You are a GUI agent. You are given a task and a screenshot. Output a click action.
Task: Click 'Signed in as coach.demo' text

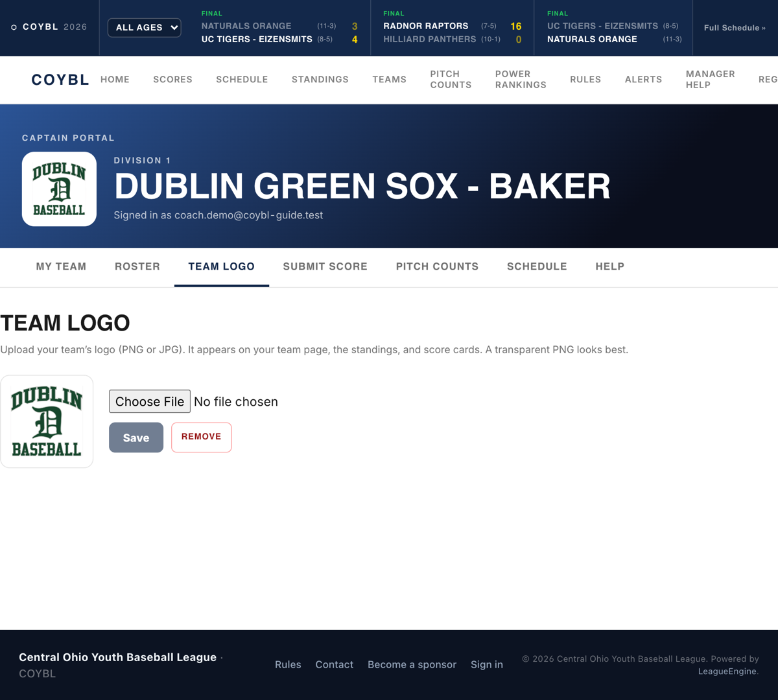[x=218, y=215]
